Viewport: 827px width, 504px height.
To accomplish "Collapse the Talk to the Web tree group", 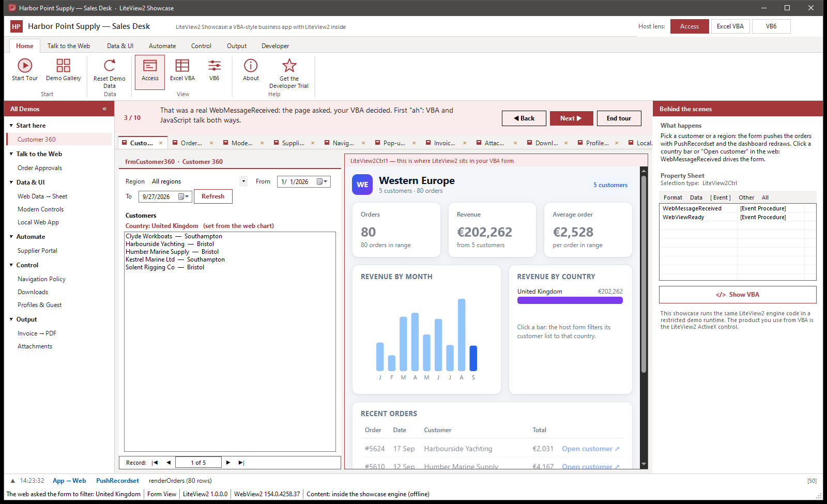I will [11, 154].
